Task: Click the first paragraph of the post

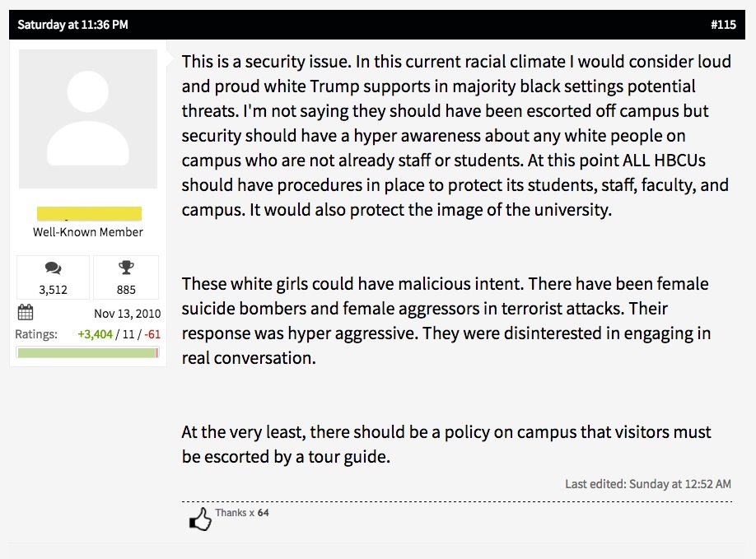Action: (x=456, y=135)
